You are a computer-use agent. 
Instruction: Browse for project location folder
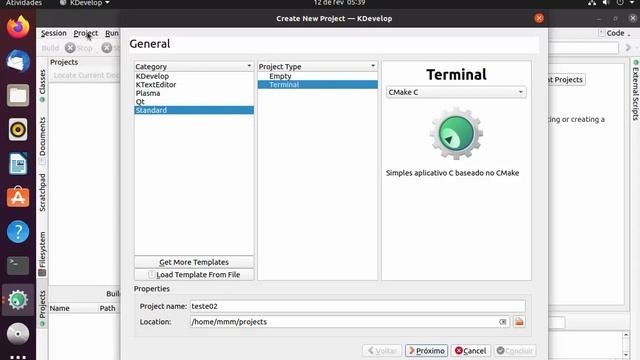(519, 322)
